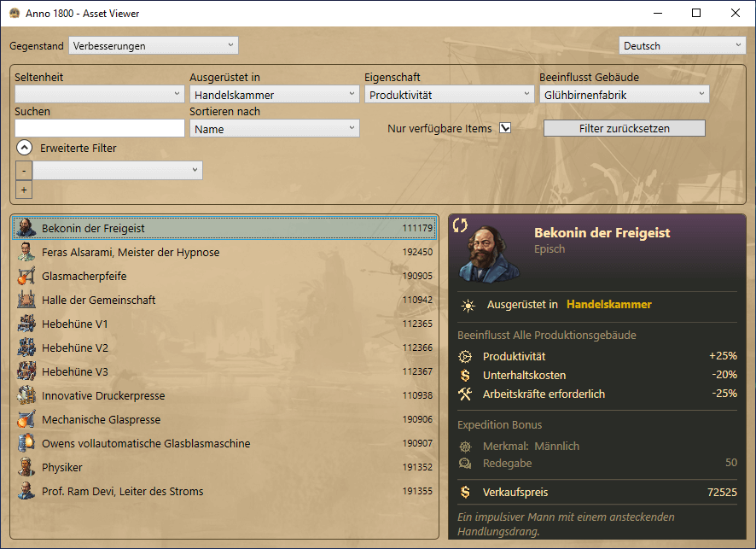This screenshot has height=549, width=756.
Task: Open the language dropdown showing Deutsch
Action: tap(683, 46)
